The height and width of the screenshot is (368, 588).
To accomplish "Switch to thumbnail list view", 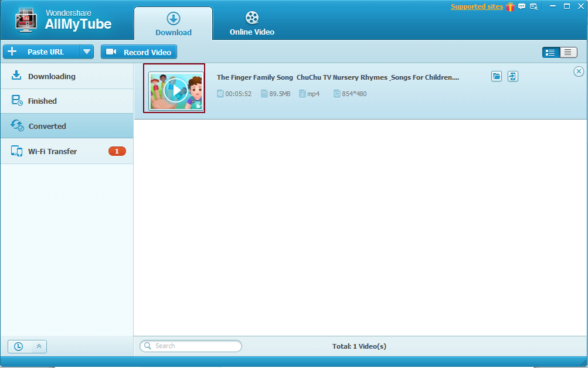I will click(x=551, y=53).
